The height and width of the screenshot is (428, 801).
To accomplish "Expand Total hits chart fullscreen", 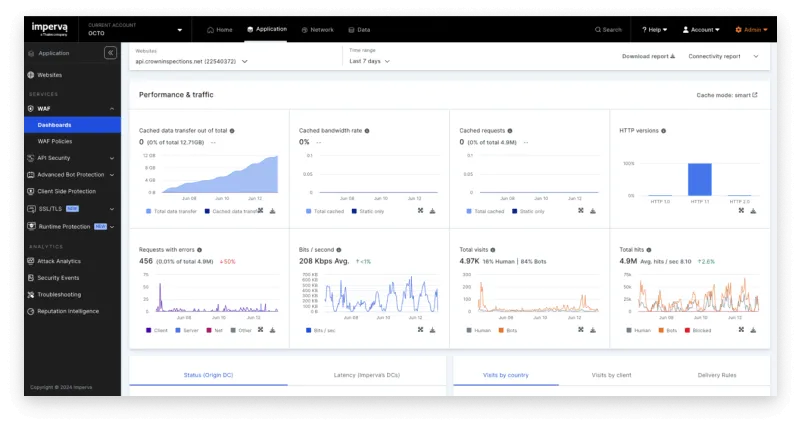I will [741, 329].
